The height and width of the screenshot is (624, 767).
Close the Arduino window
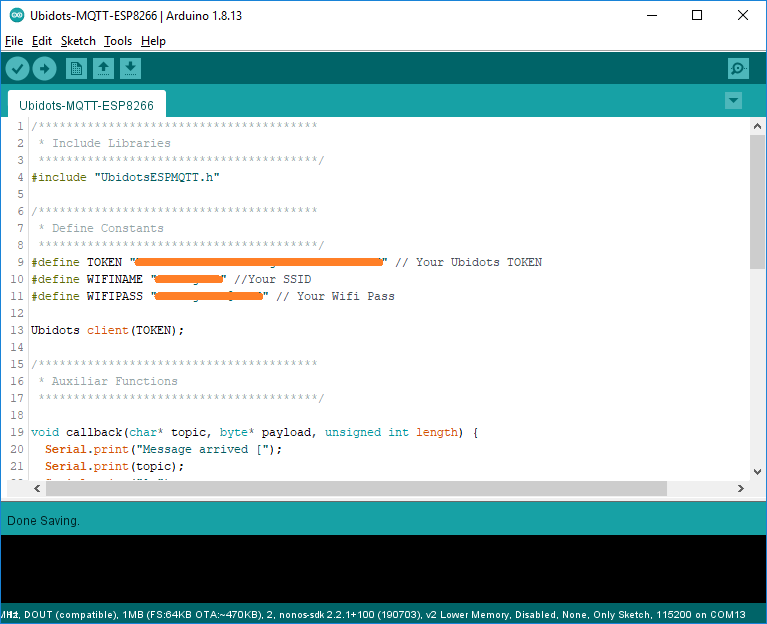coord(743,16)
